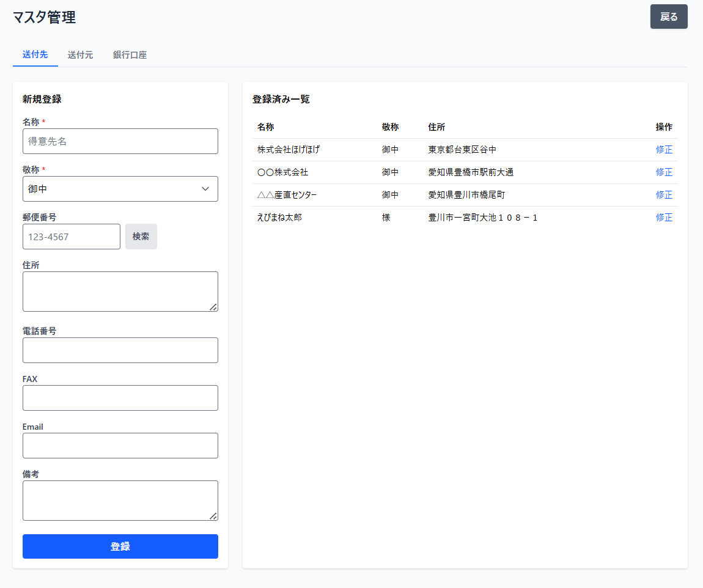Click 修正 for △△産直センター
This screenshot has height=588, width=703.
(x=664, y=195)
